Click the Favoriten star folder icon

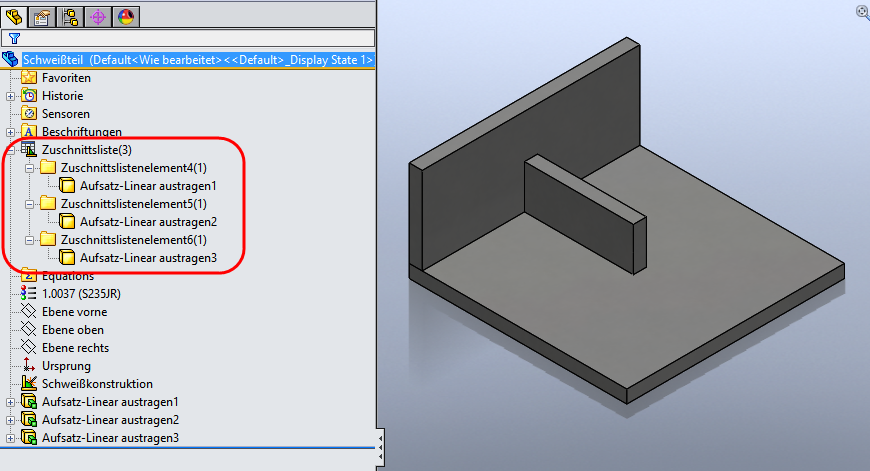coord(29,78)
